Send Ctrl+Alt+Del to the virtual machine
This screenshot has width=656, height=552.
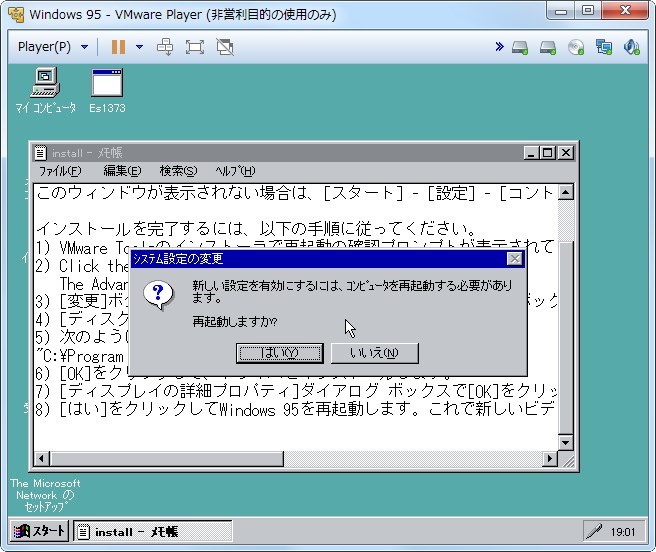pyautogui.click(x=165, y=46)
